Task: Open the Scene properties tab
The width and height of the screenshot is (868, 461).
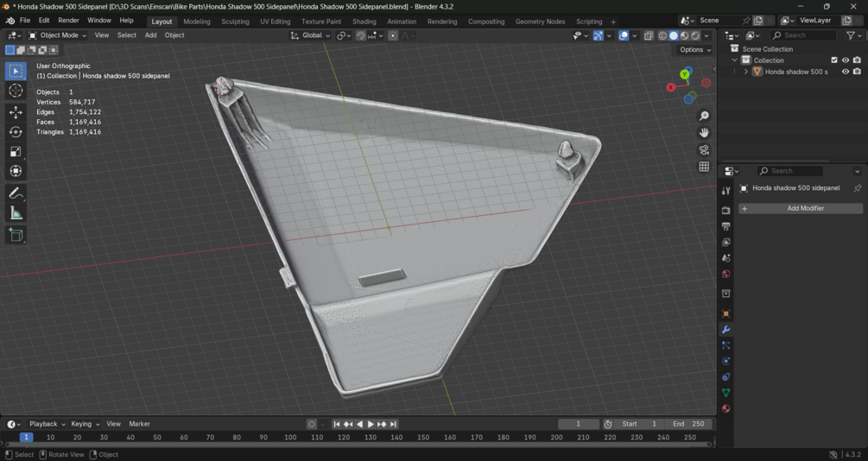Action: [725, 258]
